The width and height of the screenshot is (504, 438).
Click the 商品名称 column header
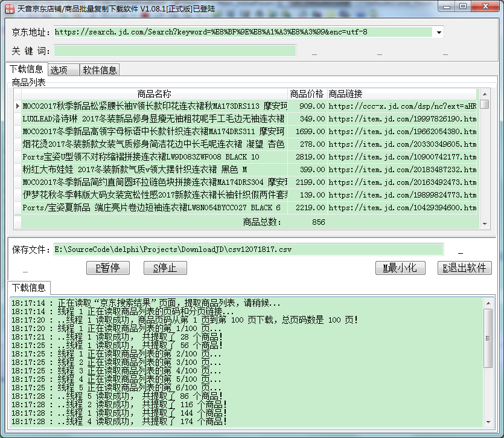[154, 94]
